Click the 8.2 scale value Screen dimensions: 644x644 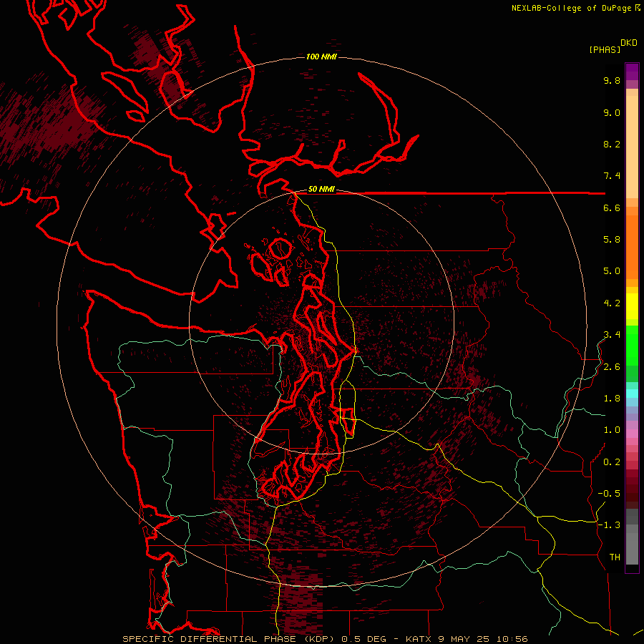[x=612, y=144]
